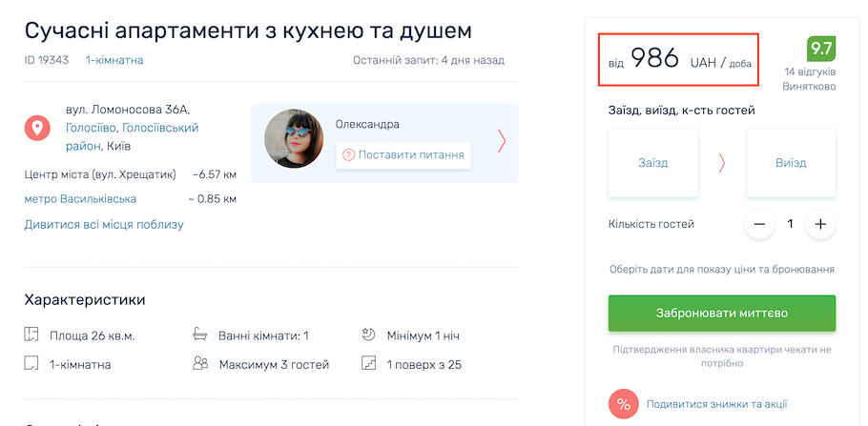This screenshot has height=426, width=868.
Task: Click the room icon beside 1-кімнатна characteristic
Action: pos(31,363)
